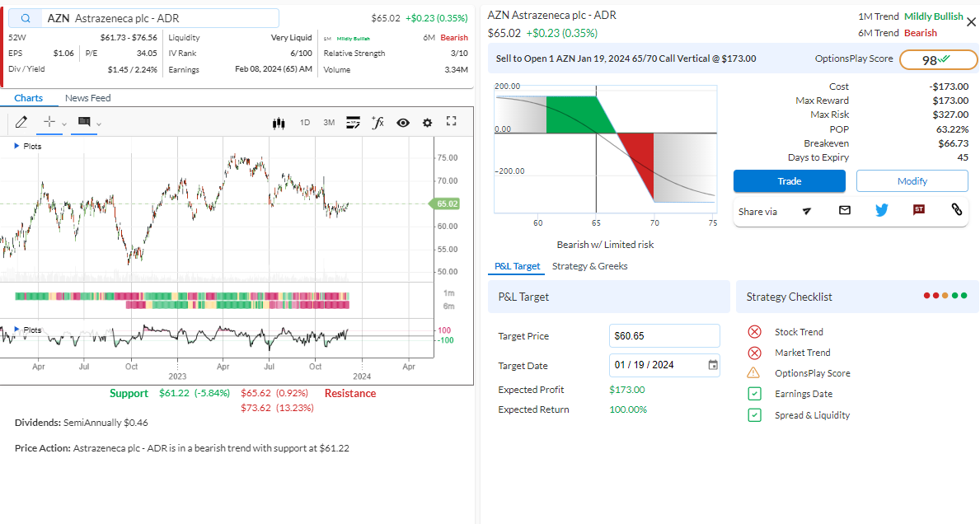
Task: Click the 1m trend color bar
Action: pyautogui.click(x=182, y=296)
